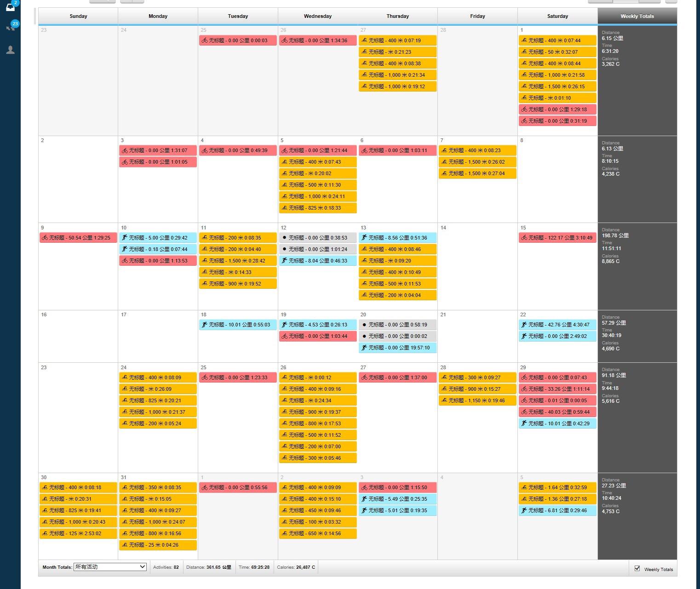Open the 4.53 公里 0:26:13 run activity
The height and width of the screenshot is (589, 700).
(x=318, y=325)
